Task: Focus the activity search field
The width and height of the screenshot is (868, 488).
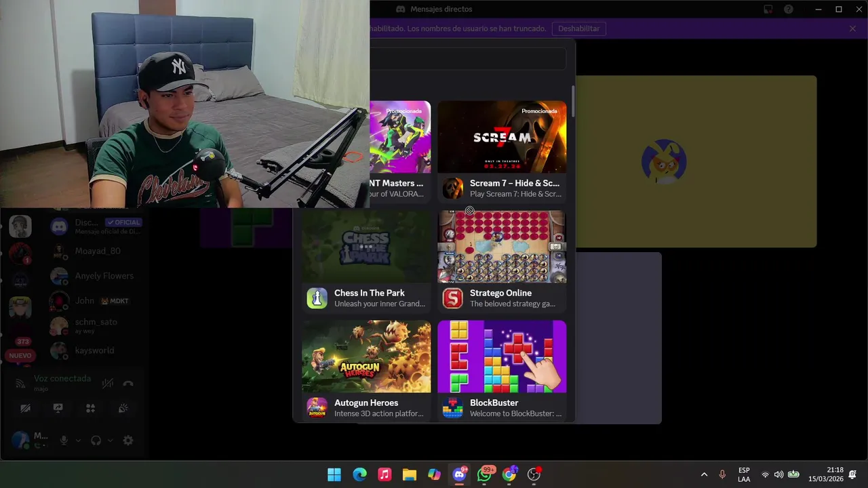Action: 468,59
